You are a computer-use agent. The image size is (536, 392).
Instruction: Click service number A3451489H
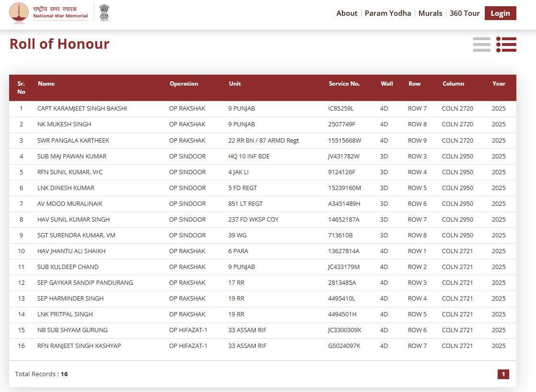344,203
